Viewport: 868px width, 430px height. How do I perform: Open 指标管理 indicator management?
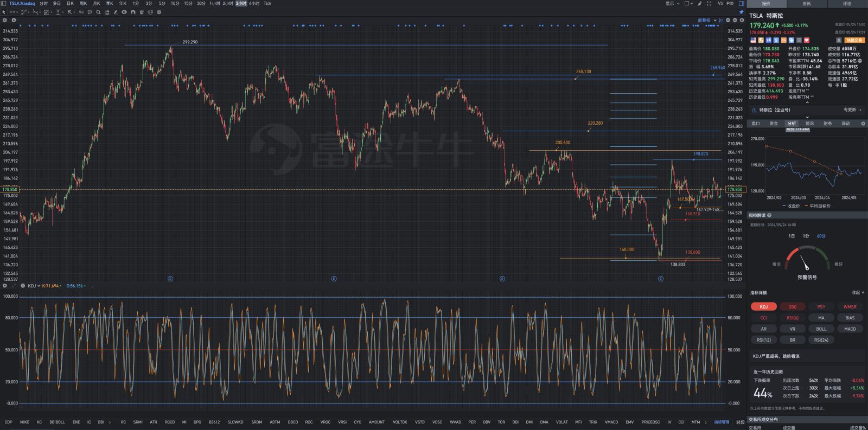(722, 422)
